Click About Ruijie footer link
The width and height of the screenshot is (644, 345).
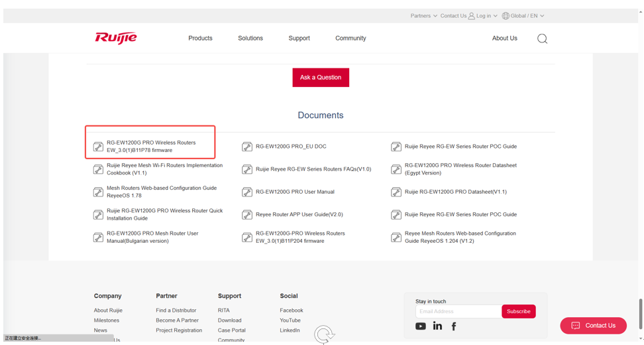point(108,310)
